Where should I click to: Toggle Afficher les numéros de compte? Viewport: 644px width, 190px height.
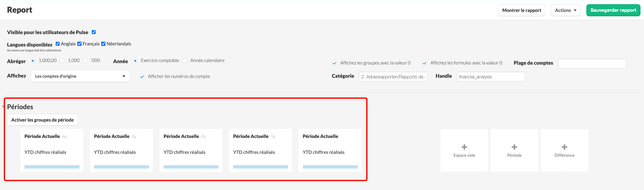142,77
